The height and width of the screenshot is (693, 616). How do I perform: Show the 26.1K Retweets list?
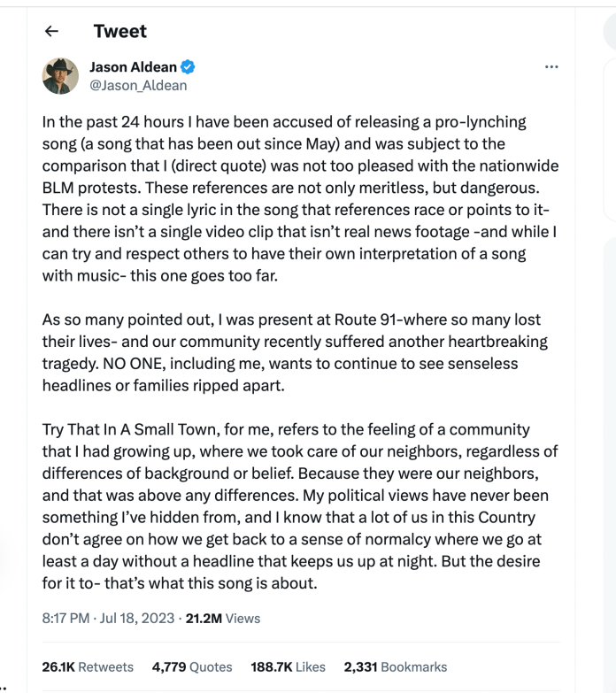(x=88, y=666)
